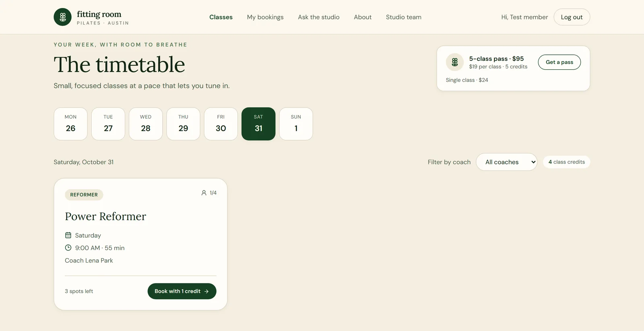Click the clock icon beside 9:00 AM
The height and width of the screenshot is (331, 644).
click(68, 248)
